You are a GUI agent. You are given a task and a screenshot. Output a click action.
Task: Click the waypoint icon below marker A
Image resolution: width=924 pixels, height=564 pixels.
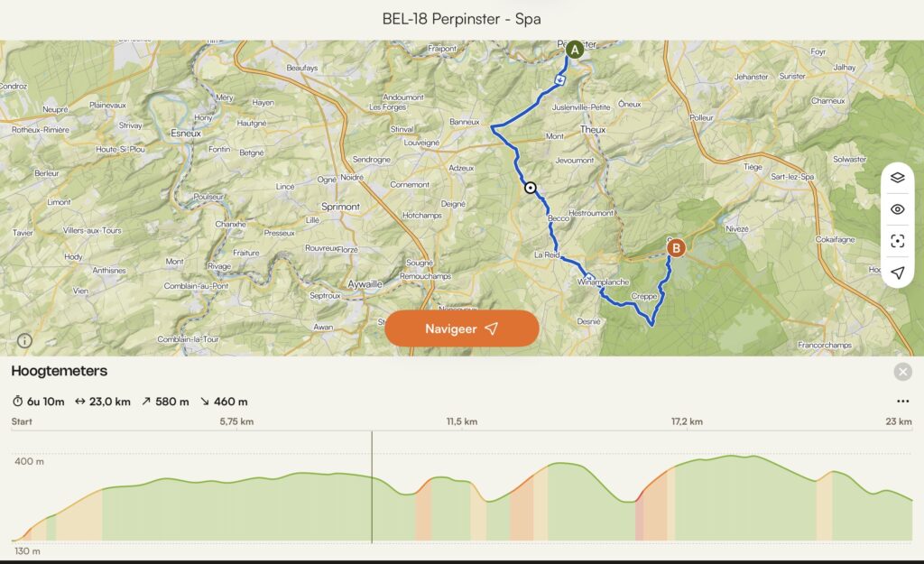pyautogui.click(x=560, y=79)
